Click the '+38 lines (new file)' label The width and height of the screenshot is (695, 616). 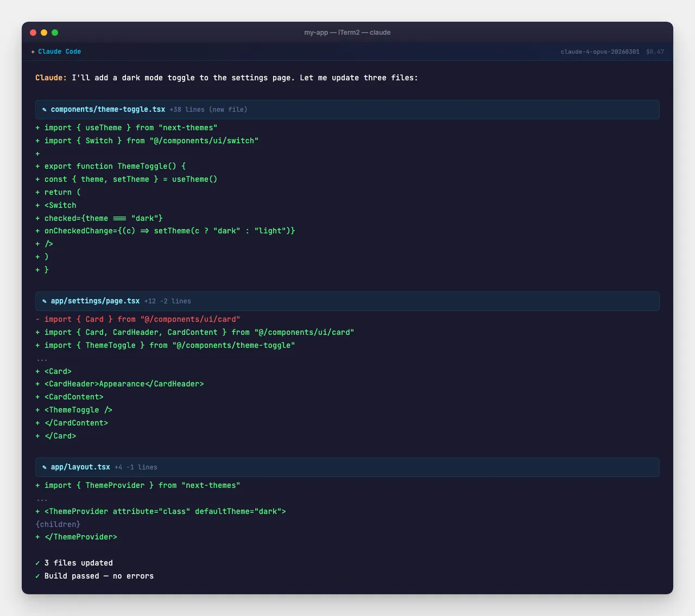click(x=208, y=110)
